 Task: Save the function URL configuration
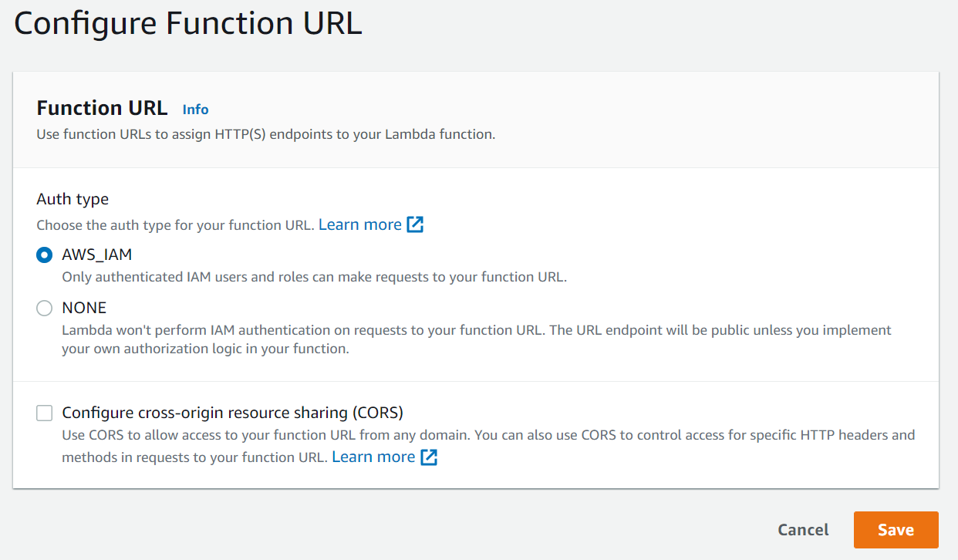tap(896, 530)
